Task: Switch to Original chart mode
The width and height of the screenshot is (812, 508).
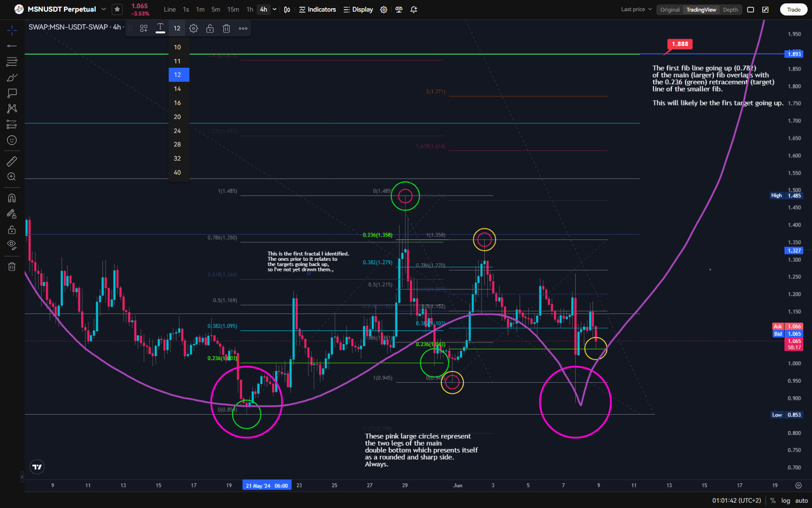Action: point(670,10)
